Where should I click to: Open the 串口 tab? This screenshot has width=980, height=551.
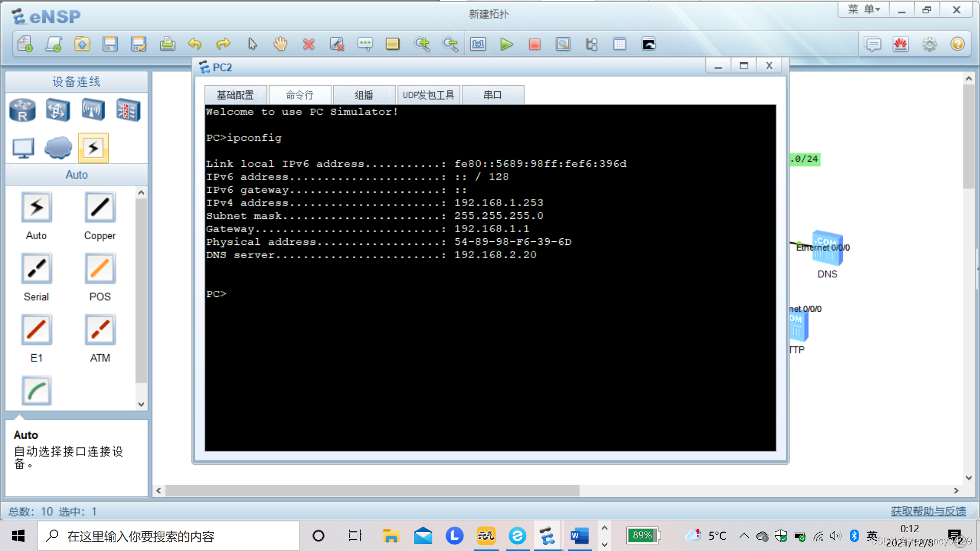493,95
